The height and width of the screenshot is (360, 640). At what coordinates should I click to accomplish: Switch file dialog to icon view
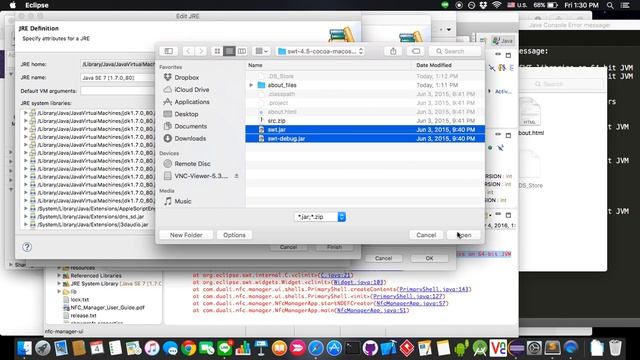tap(217, 51)
